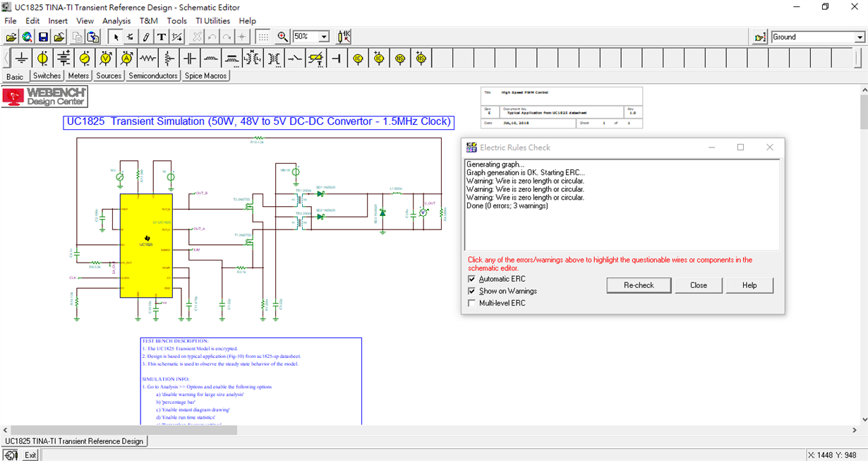Open the File menu
Image resolution: width=868 pixels, height=461 pixels.
pos(11,21)
